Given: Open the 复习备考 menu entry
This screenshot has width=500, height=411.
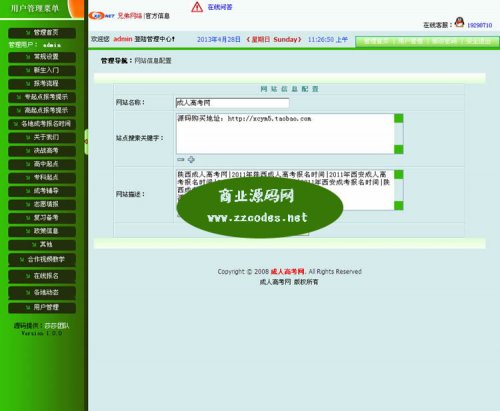Looking at the screenshot, I should (42, 218).
